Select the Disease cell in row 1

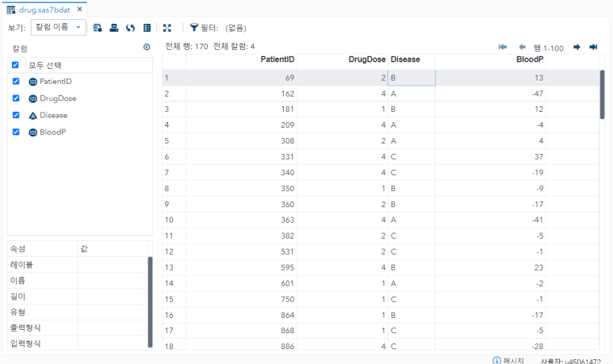point(411,78)
